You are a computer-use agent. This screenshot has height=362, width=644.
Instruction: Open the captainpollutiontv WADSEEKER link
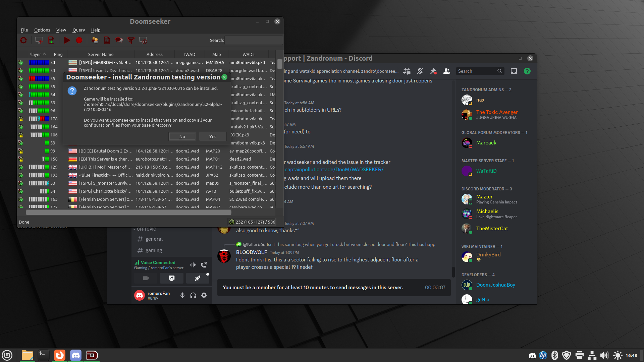click(334, 170)
